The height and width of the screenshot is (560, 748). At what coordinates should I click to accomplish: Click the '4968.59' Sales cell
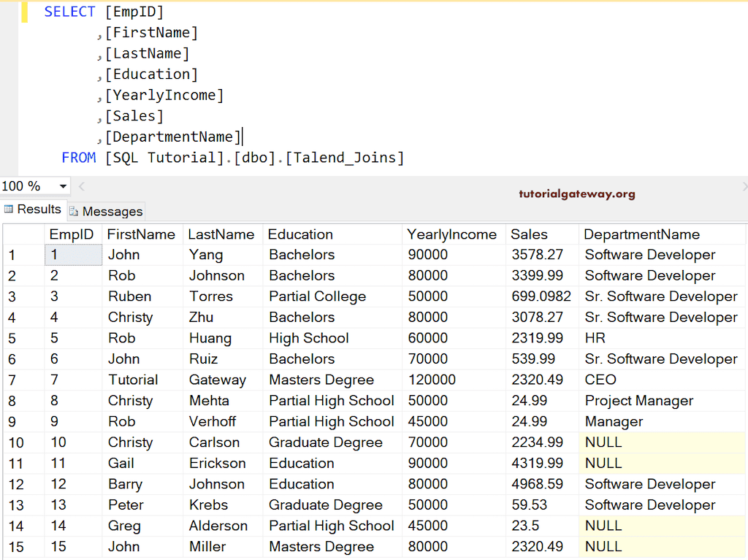(542, 484)
